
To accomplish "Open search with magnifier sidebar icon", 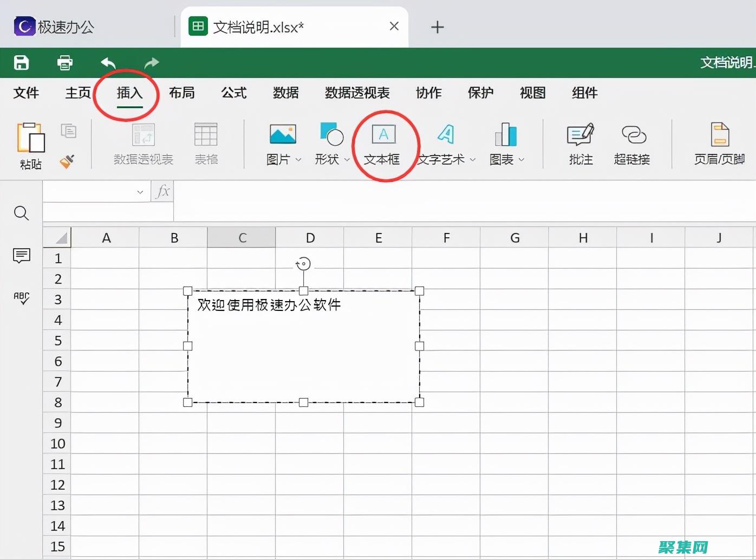I will coord(21,213).
